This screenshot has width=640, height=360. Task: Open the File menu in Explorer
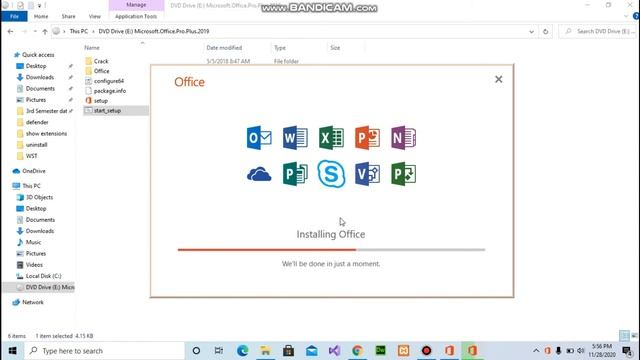point(14,16)
